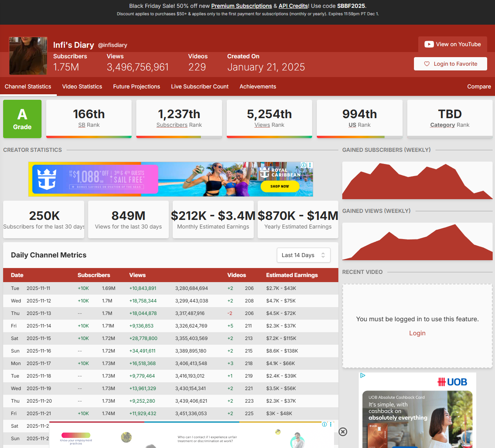The width and height of the screenshot is (495, 448).
Task: Click the Infi's Diary channel avatar
Action: pos(28,56)
